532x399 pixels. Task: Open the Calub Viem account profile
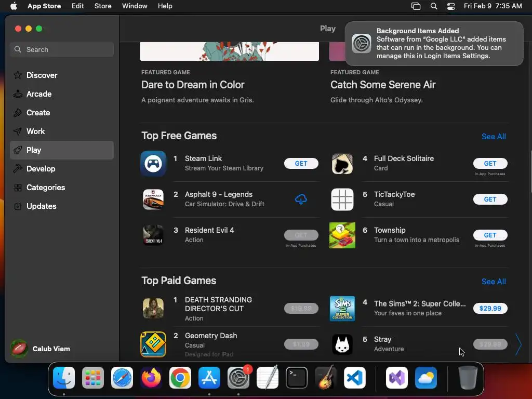pos(41,349)
